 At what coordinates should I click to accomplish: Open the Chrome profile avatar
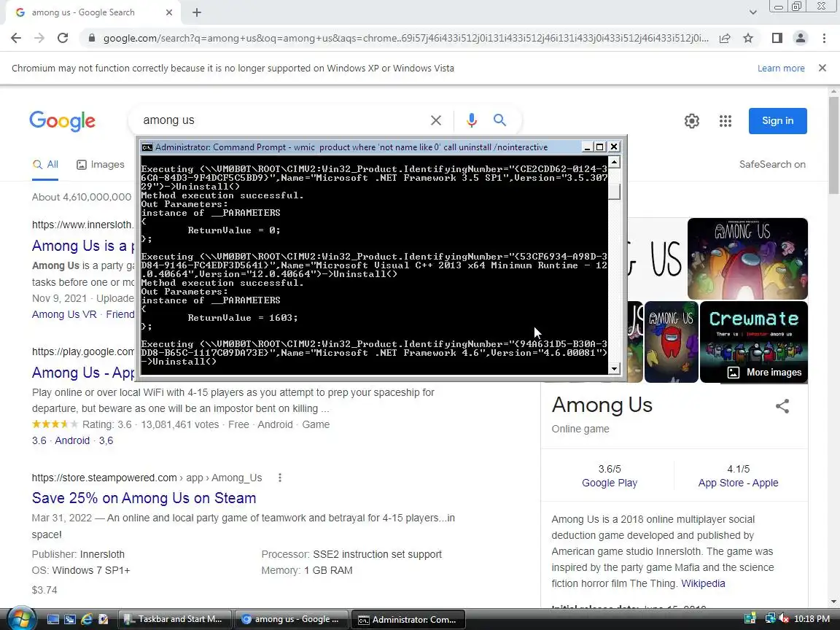point(801,38)
